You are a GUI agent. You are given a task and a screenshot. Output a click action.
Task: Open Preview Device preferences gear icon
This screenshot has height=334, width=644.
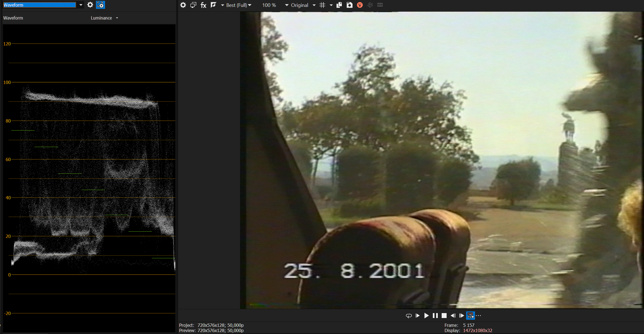point(183,5)
